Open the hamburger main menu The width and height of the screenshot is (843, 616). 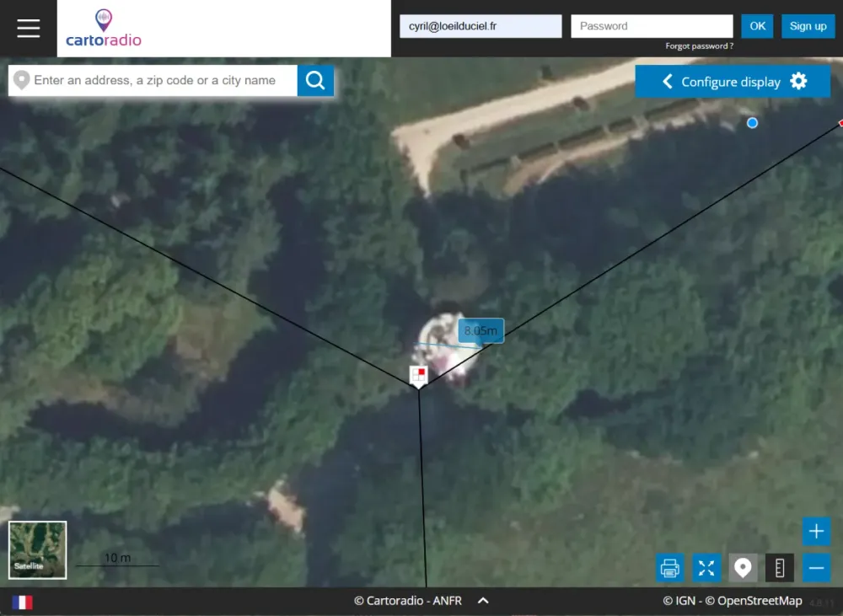coord(29,28)
